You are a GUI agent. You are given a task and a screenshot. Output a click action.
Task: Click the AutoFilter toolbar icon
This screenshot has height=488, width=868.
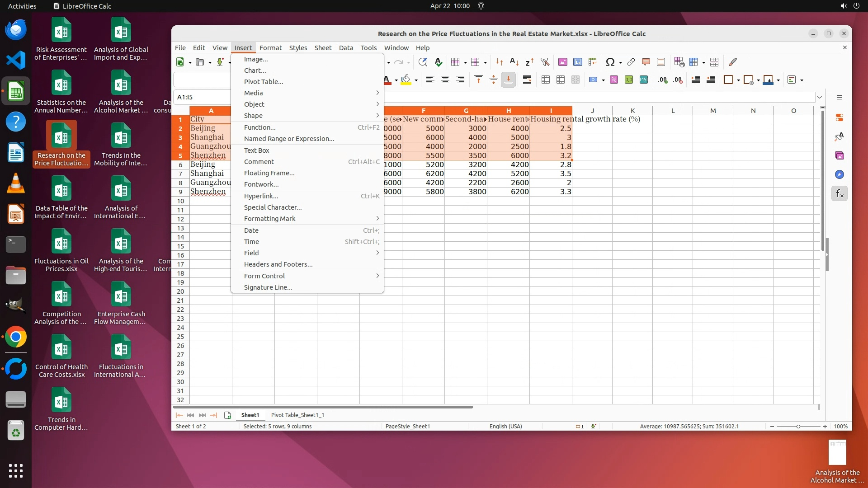(545, 62)
